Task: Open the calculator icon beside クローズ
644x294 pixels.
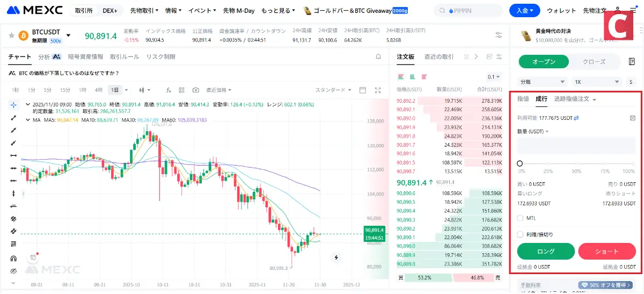Action: 632,62
